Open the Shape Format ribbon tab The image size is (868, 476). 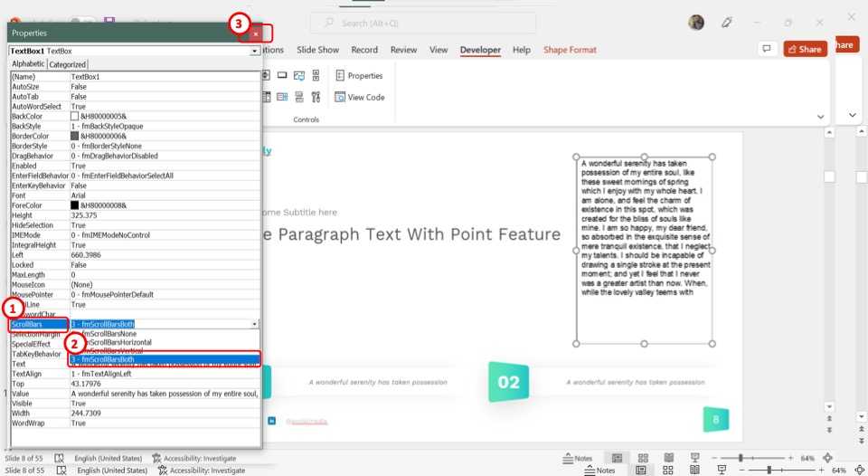pyautogui.click(x=569, y=50)
